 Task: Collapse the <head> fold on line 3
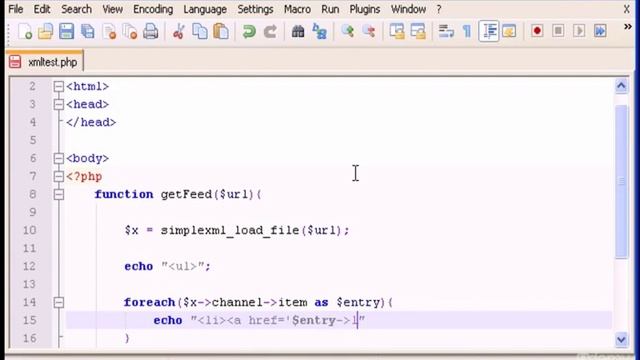pos(59,104)
